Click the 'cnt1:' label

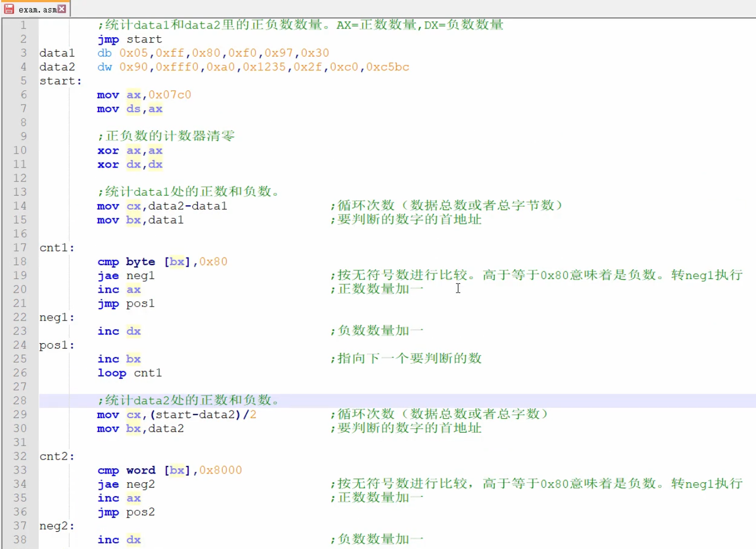(x=57, y=248)
